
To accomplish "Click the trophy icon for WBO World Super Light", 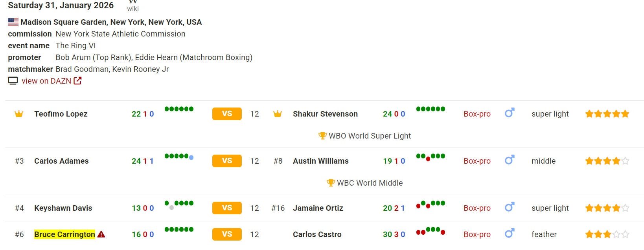I will click(x=322, y=136).
